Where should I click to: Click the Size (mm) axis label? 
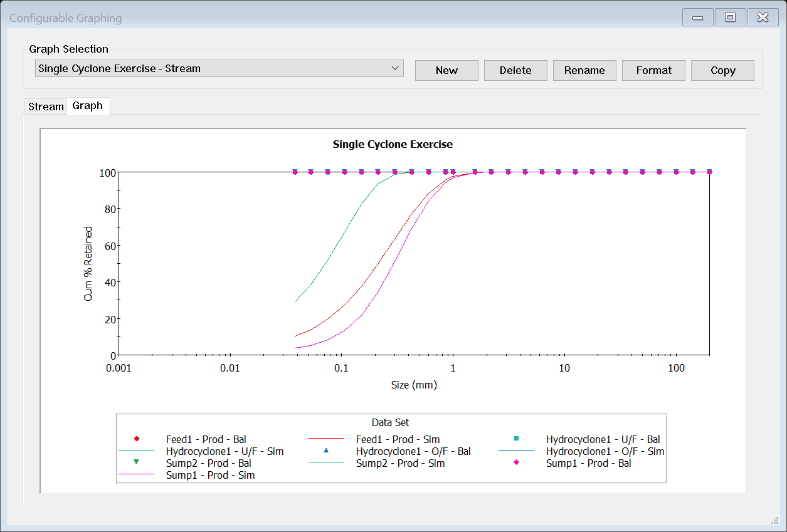[x=414, y=385]
